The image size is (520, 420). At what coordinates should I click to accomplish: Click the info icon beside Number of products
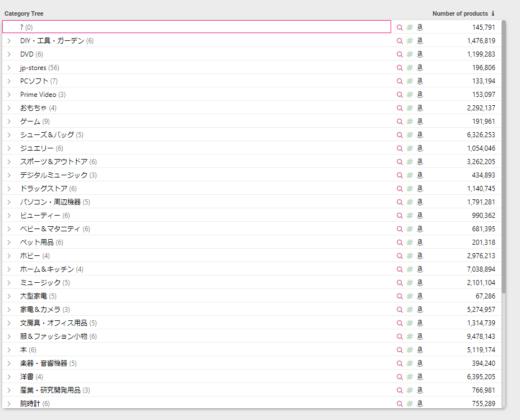click(x=493, y=13)
